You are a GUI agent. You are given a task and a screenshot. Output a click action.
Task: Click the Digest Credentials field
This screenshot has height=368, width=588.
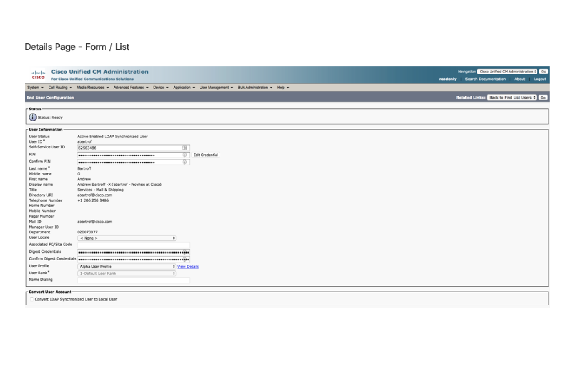(x=133, y=252)
